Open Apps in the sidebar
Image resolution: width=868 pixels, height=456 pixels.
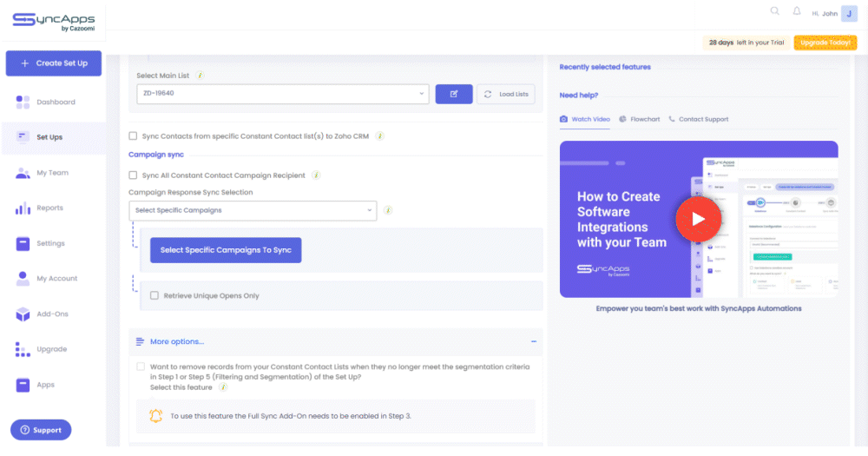[x=45, y=385]
